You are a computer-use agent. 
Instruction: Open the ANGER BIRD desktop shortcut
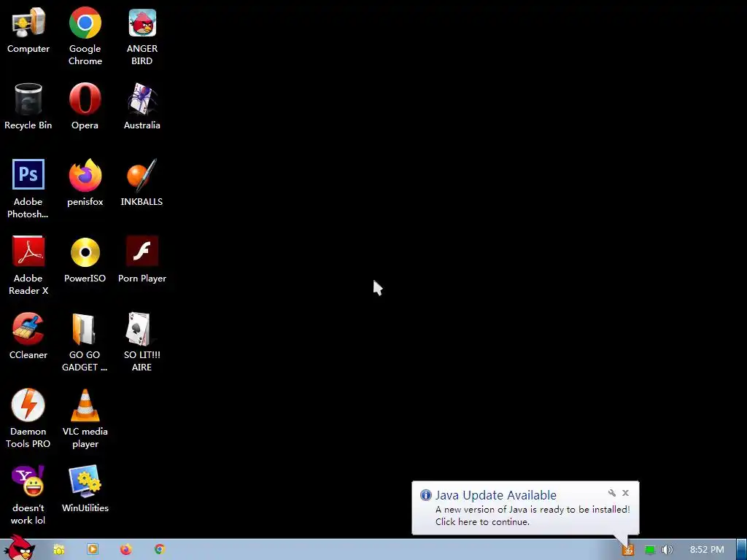(142, 36)
